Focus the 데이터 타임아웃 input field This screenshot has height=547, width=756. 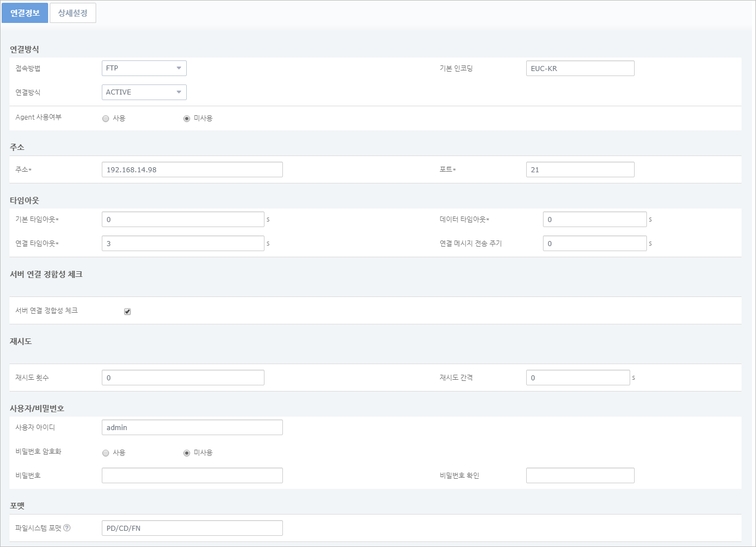tap(594, 219)
